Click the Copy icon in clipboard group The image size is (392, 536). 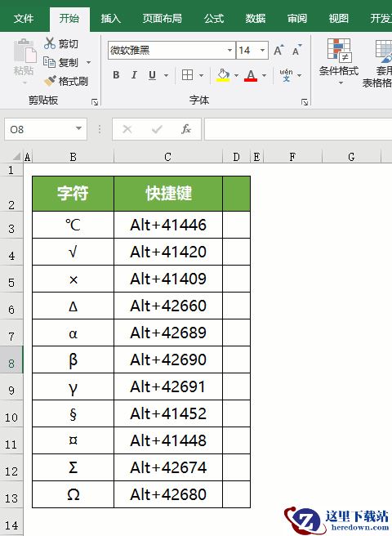(50, 62)
